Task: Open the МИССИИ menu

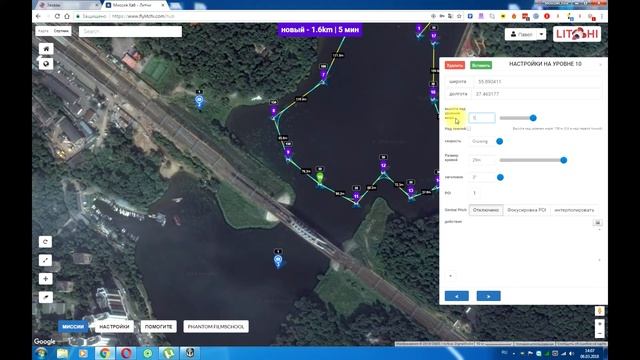Action: 73,327
